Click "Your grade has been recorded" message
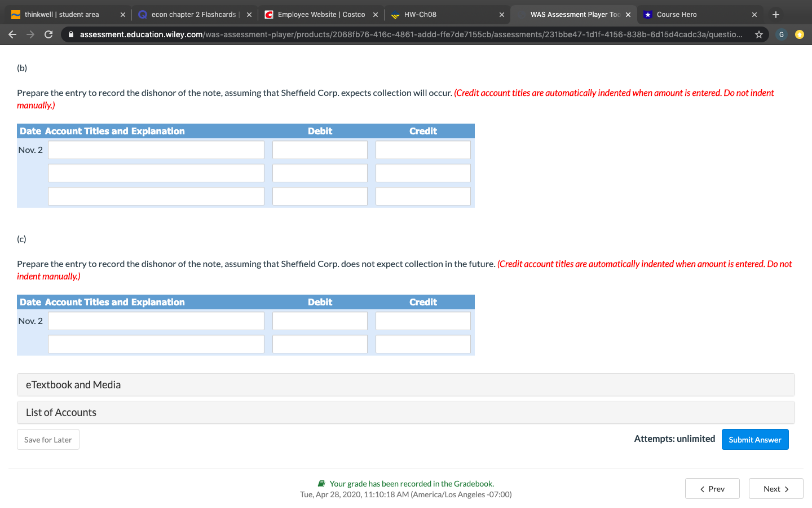Image resolution: width=812 pixels, height=508 pixels. click(412, 484)
